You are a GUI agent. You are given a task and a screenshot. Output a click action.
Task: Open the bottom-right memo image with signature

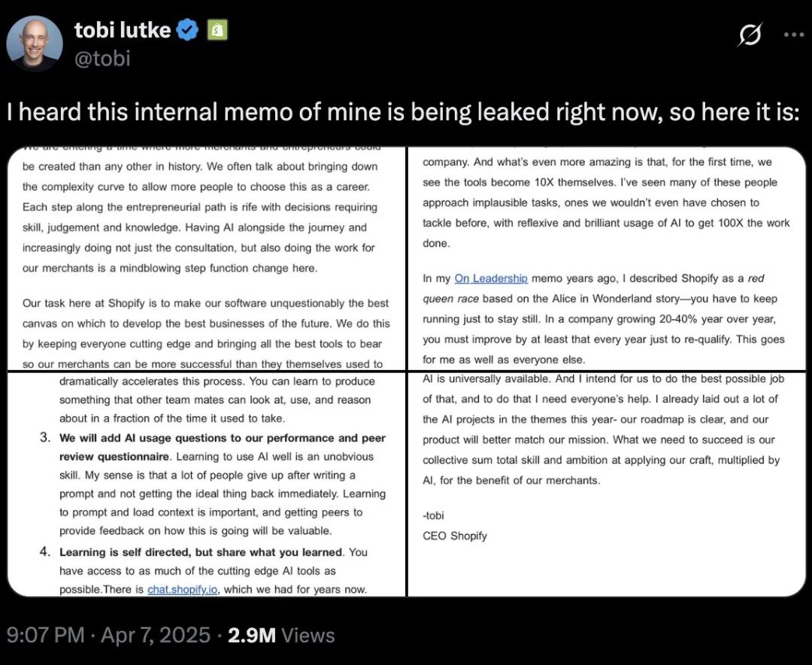point(607,484)
